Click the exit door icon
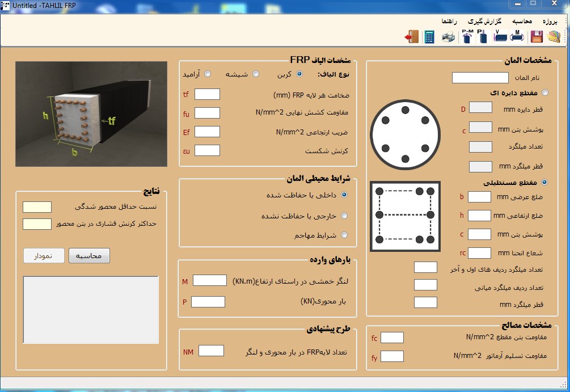Screen dimensions: 570x392 click(x=411, y=37)
